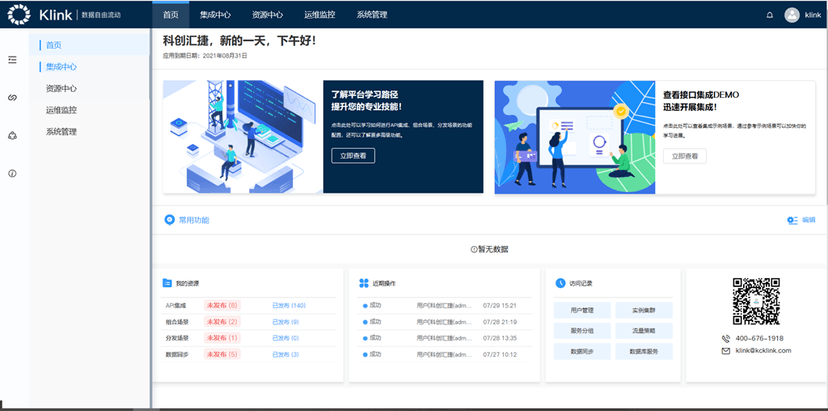Click the Klink logo icon
Viewport: 828px width, 411px height.
[18, 15]
